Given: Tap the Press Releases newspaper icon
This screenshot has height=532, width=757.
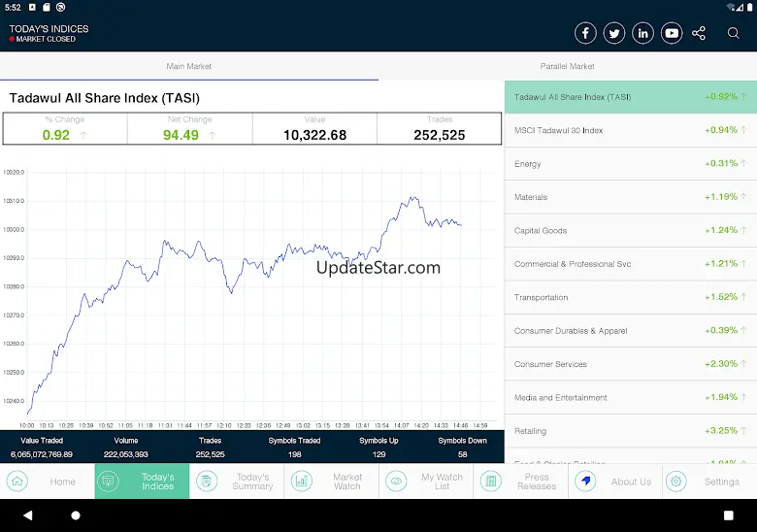Looking at the screenshot, I should 490,482.
